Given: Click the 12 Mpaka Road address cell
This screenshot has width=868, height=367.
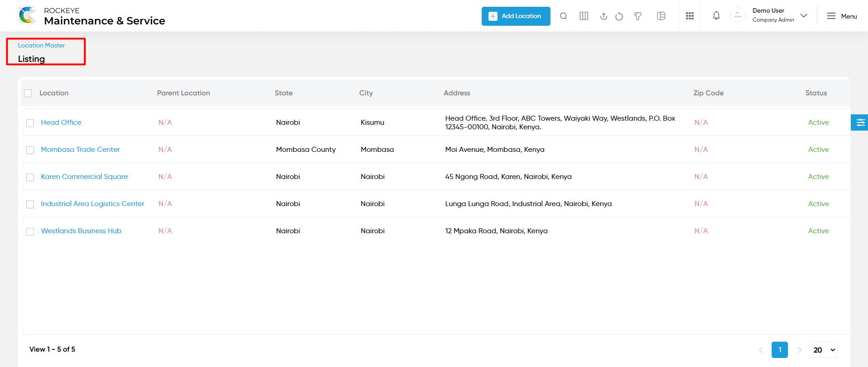Looking at the screenshot, I should (x=496, y=231).
